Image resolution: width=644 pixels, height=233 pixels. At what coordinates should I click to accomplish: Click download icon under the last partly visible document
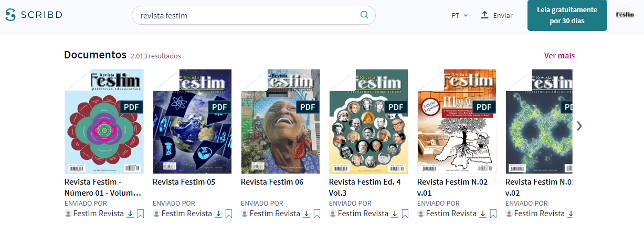pyautogui.click(x=571, y=214)
